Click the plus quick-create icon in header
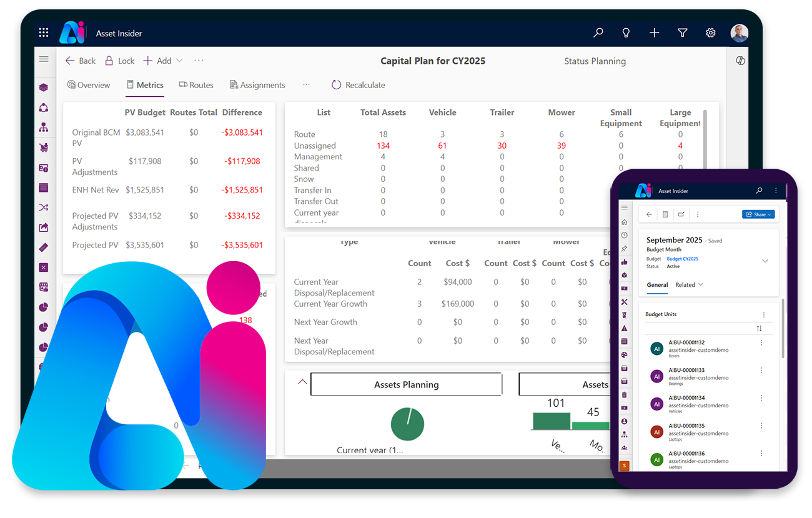812x518 pixels. click(654, 32)
